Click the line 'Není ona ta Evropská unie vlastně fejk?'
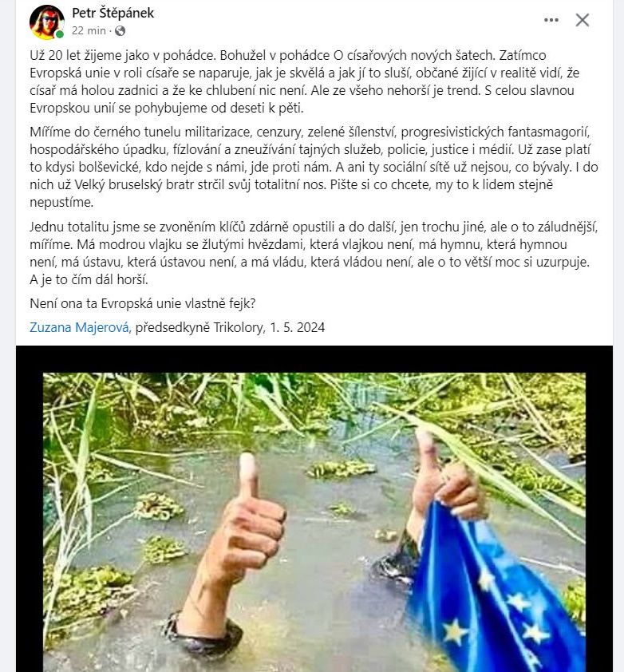 pyautogui.click(x=143, y=303)
